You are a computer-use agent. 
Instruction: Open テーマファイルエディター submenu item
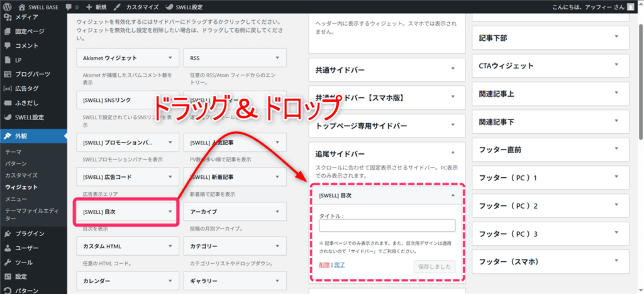point(33,214)
